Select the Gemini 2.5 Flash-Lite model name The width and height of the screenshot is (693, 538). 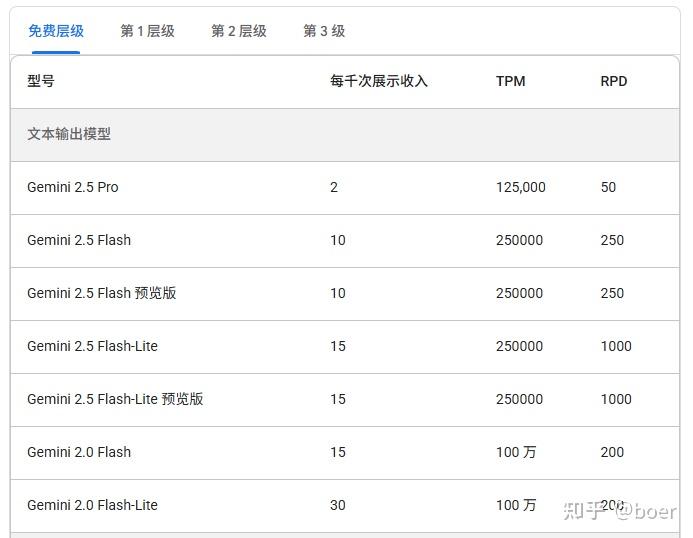92,346
